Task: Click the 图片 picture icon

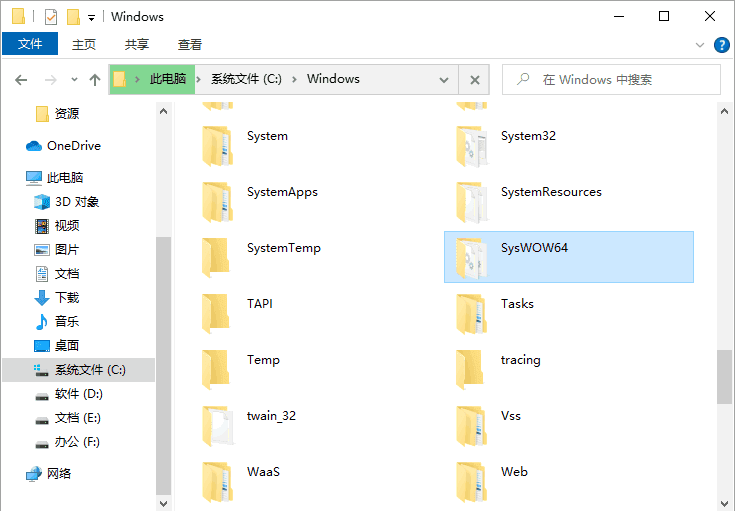Action: point(42,250)
